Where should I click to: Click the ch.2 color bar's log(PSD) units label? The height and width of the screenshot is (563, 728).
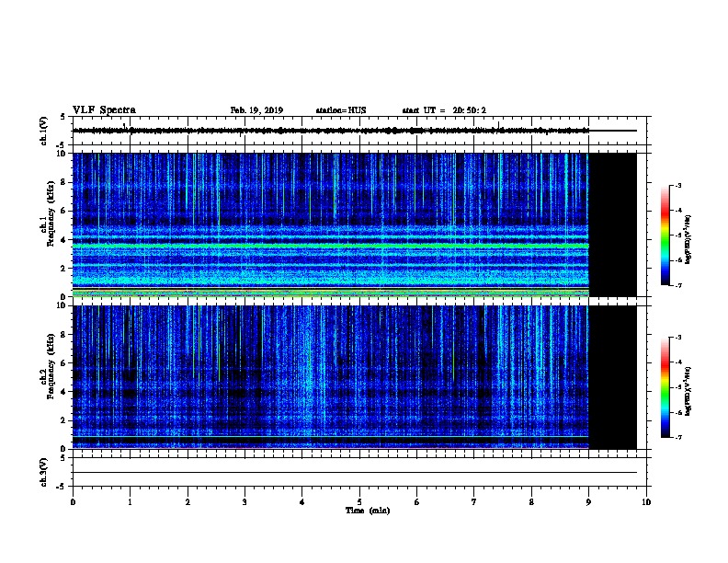point(688,391)
